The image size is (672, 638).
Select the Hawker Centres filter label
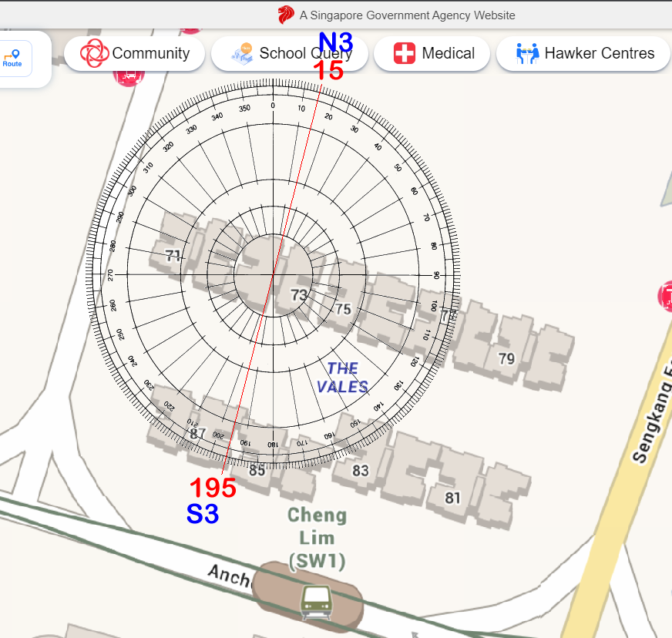pos(599,53)
